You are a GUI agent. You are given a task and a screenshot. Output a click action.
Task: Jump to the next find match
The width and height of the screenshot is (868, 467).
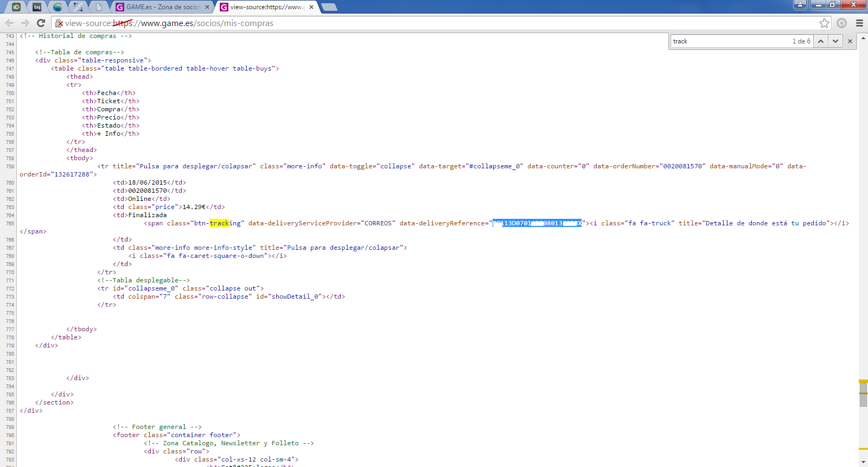point(835,41)
